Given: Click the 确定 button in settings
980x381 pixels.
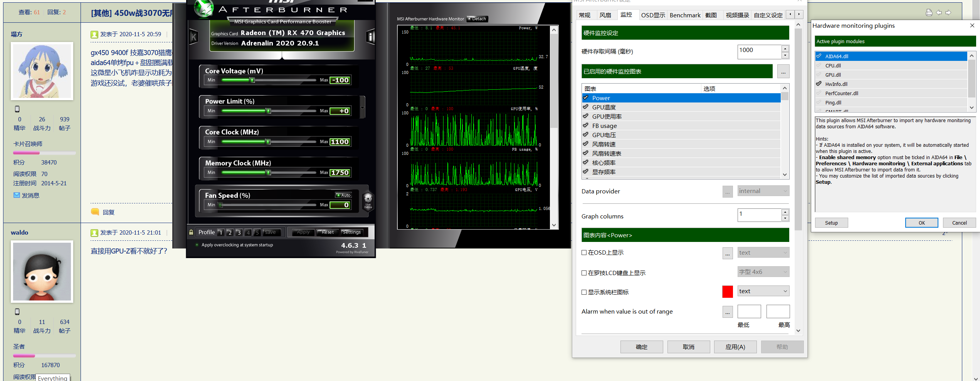Looking at the screenshot, I should point(642,347).
